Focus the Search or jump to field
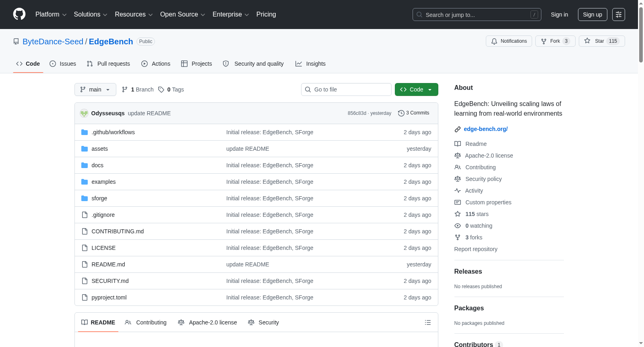The height and width of the screenshot is (347, 644). 477,15
